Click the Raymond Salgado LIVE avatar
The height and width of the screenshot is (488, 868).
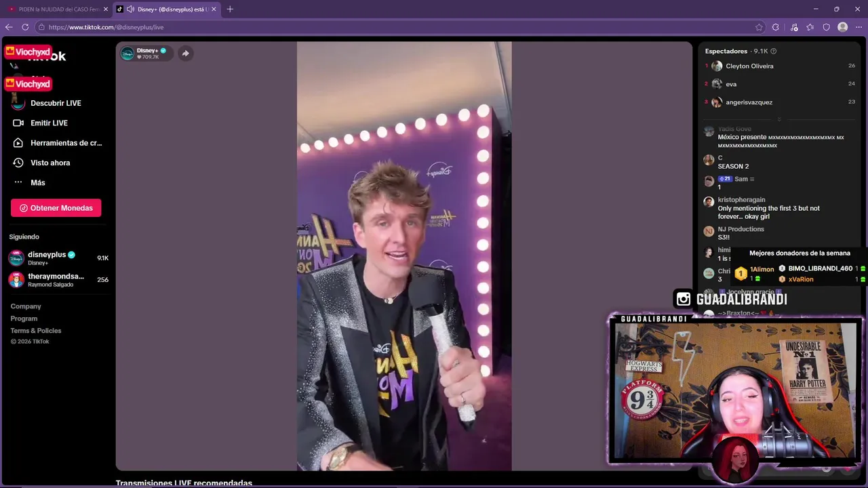click(x=16, y=279)
